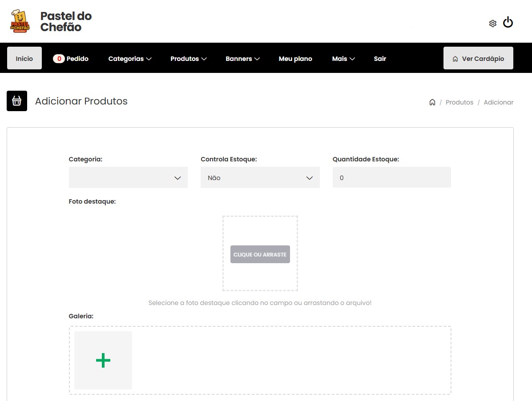Open the Controla Estoque dropdown

pyautogui.click(x=260, y=177)
